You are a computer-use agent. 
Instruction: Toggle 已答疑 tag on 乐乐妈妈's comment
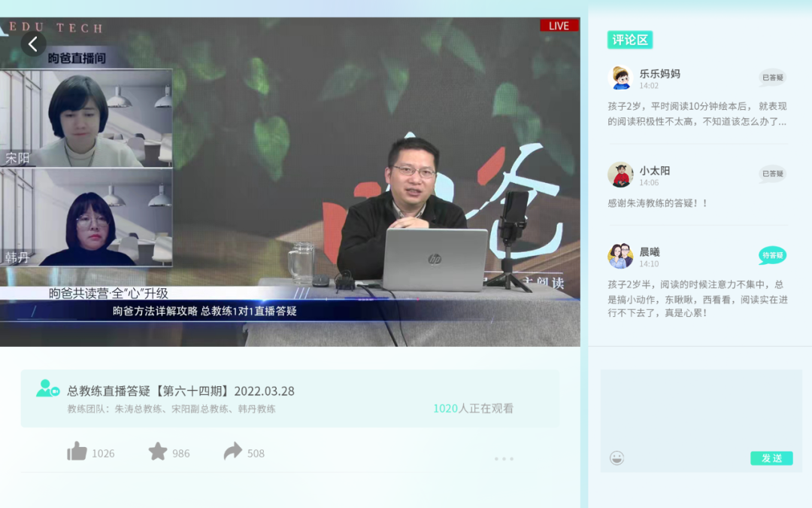(x=772, y=78)
